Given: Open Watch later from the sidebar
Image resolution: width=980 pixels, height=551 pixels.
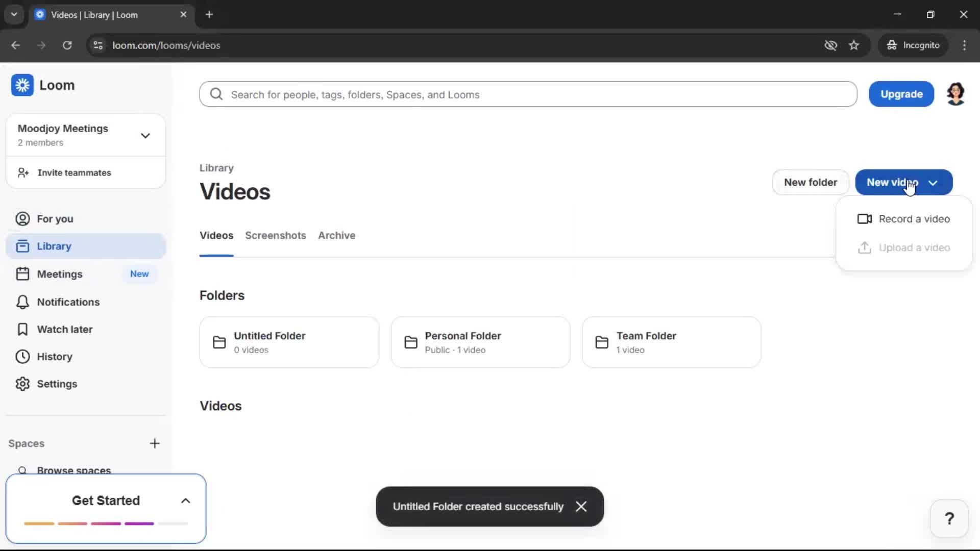Looking at the screenshot, I should 65,329.
